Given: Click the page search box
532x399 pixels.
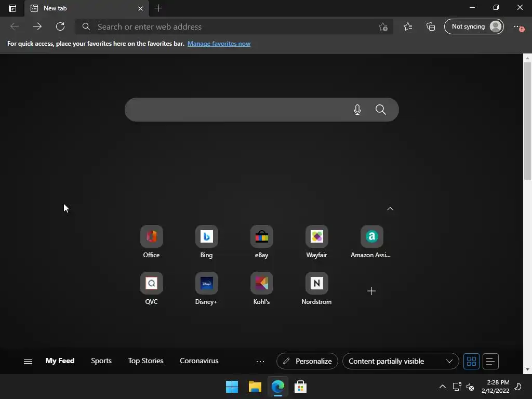Looking at the screenshot, I should tap(262, 110).
